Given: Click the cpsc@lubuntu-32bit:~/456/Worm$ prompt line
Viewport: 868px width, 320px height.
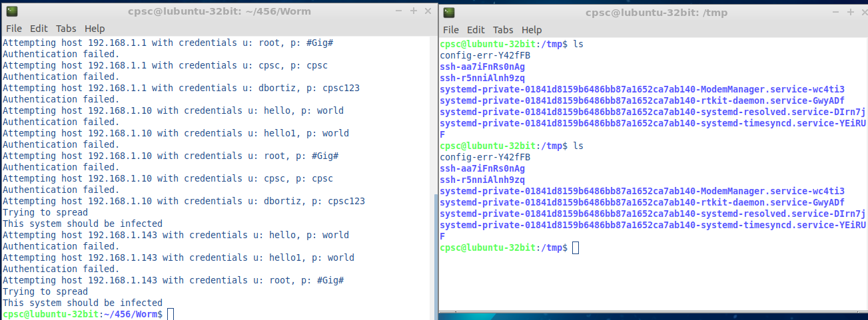Looking at the screenshot, I should click(x=88, y=314).
